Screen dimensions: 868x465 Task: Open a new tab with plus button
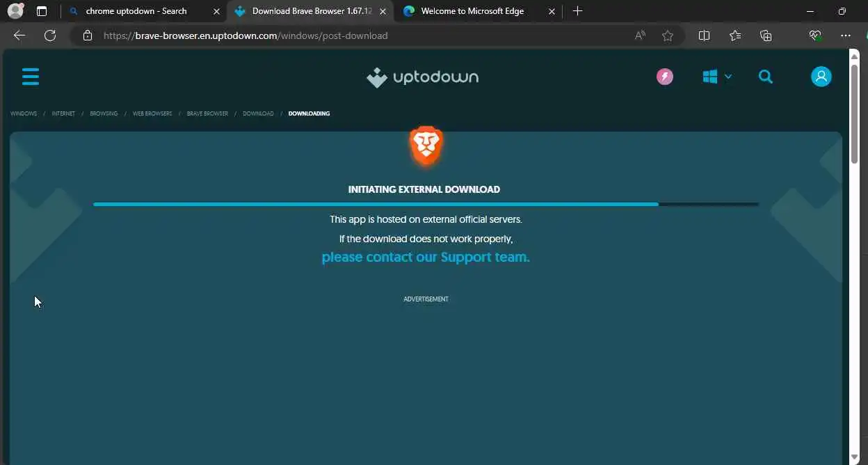(577, 11)
